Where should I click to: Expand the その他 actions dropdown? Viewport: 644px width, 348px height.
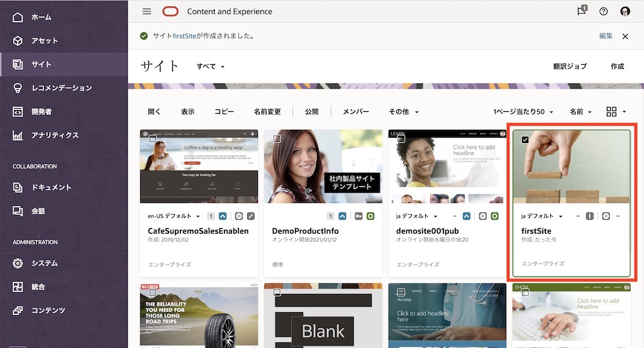[x=403, y=112]
